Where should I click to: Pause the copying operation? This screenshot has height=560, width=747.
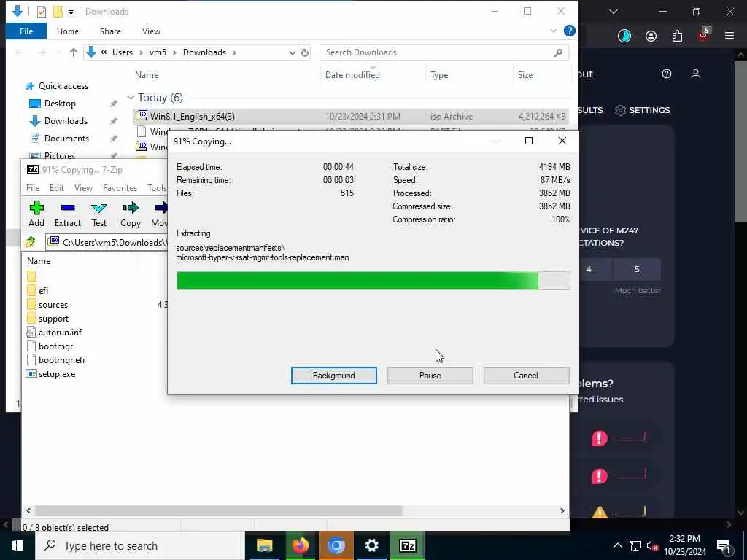pyautogui.click(x=430, y=376)
